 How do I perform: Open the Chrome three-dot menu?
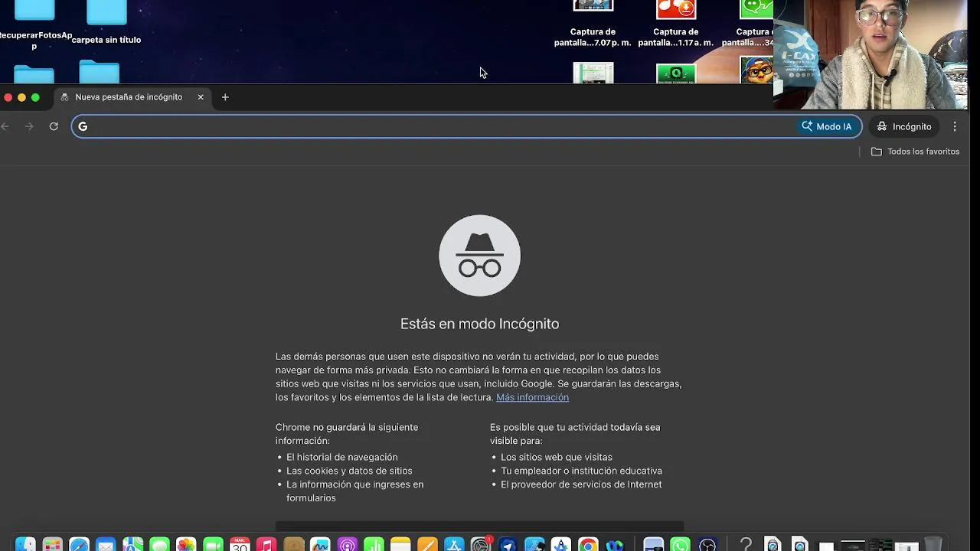[955, 126]
